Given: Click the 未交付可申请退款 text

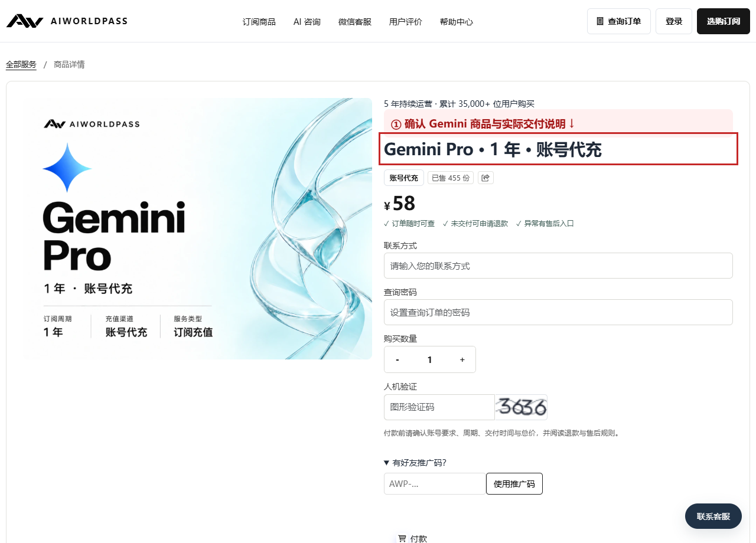Looking at the screenshot, I should coord(475,224).
